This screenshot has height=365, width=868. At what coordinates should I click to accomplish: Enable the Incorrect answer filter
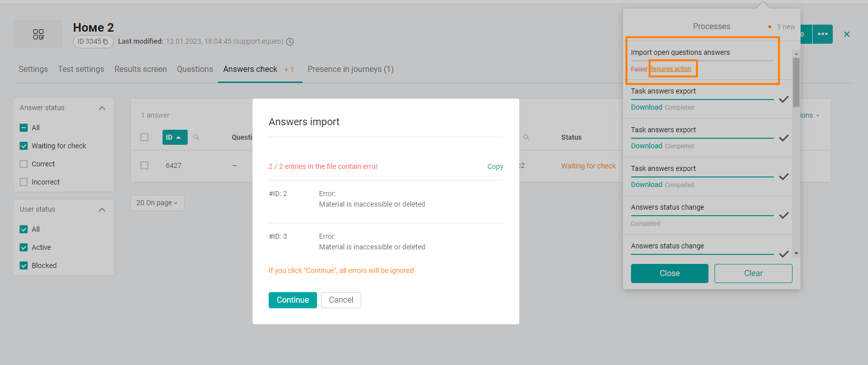point(24,182)
